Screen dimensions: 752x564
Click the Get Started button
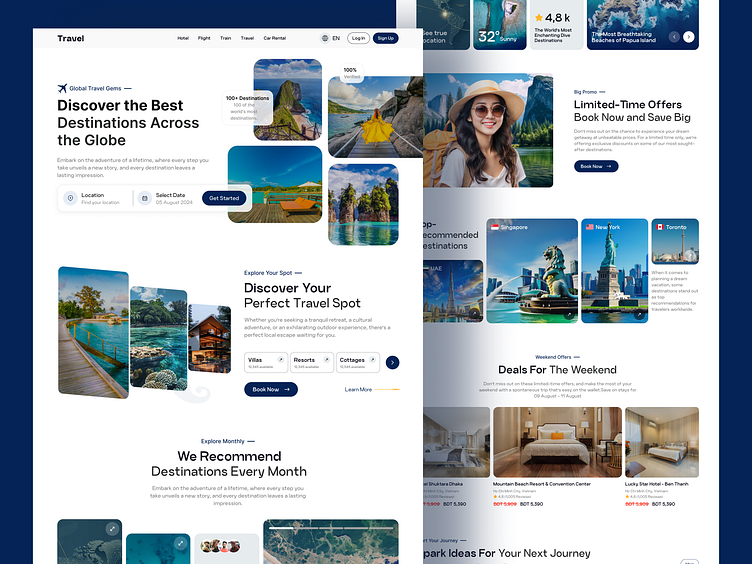click(224, 198)
